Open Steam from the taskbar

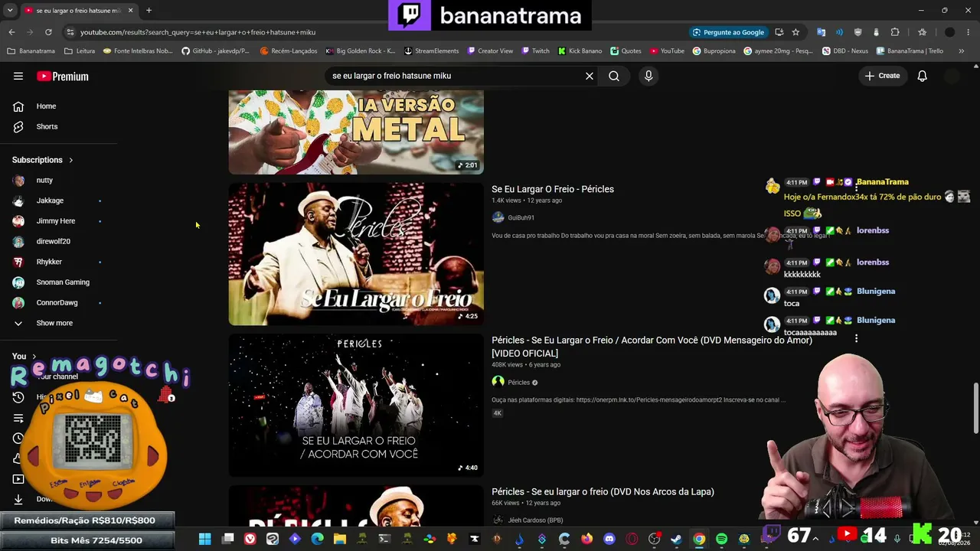click(676, 539)
